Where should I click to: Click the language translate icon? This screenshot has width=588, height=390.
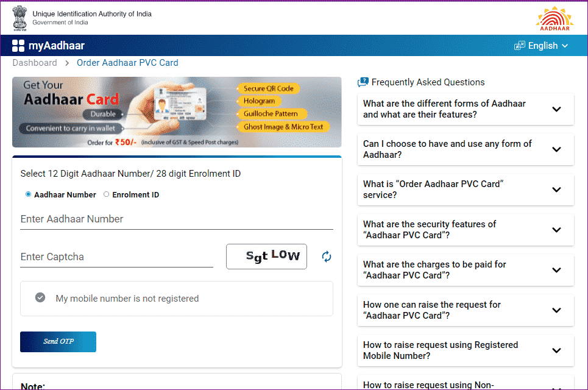coord(519,46)
